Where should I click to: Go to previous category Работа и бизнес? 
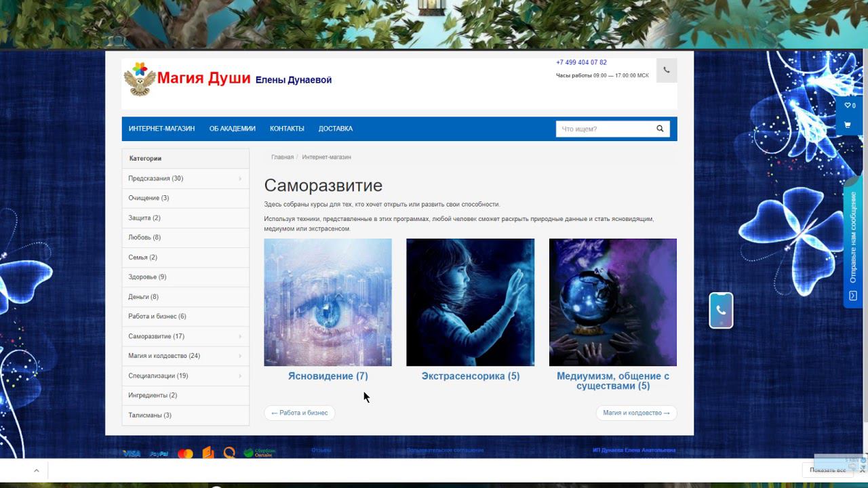click(300, 413)
